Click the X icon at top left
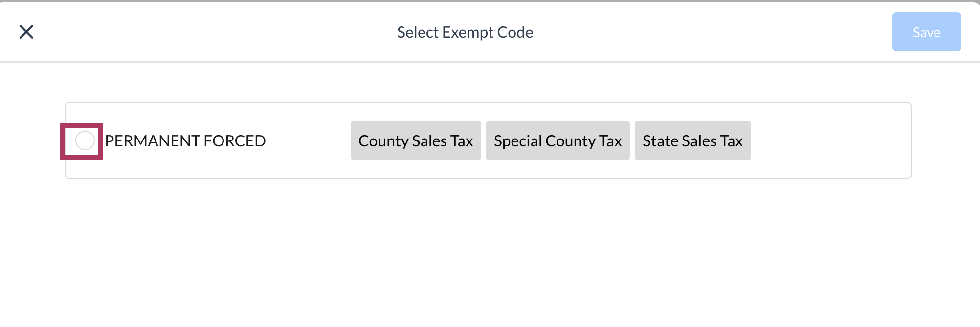This screenshot has height=327, width=980. click(26, 32)
